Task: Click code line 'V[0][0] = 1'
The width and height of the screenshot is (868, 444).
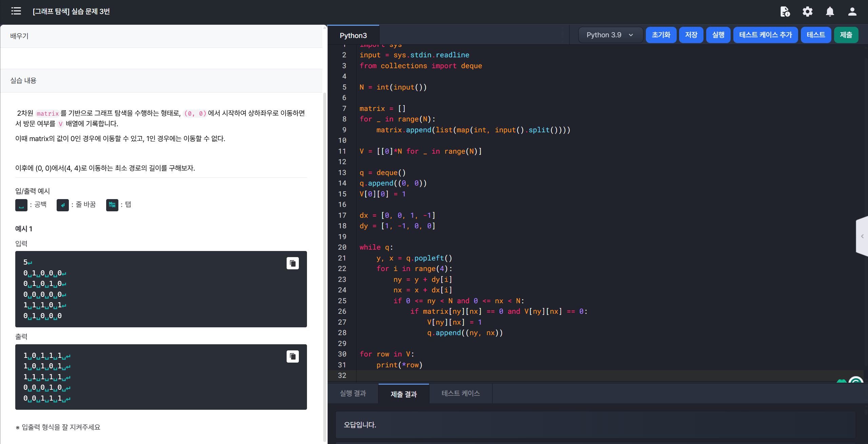Action: (383, 194)
